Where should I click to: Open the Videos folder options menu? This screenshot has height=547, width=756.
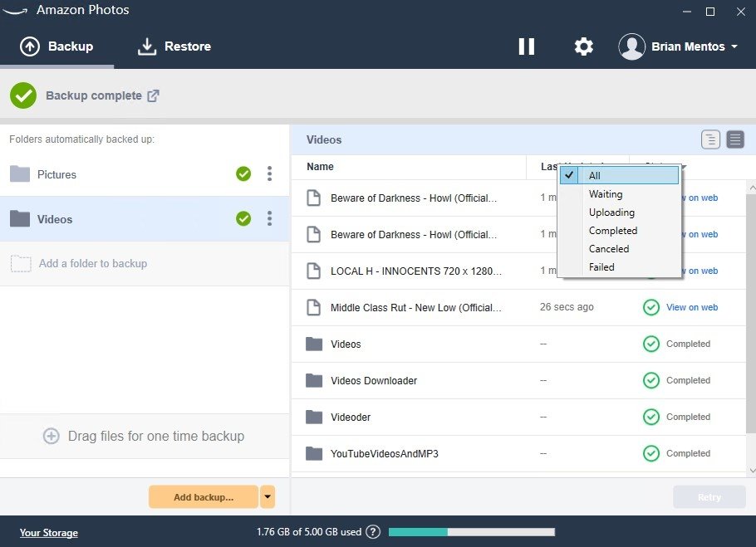click(x=269, y=218)
